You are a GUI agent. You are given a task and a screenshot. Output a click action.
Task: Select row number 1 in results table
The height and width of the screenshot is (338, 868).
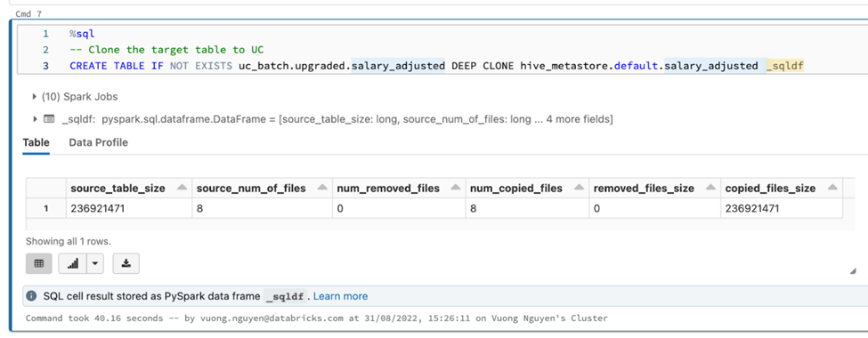[46, 208]
